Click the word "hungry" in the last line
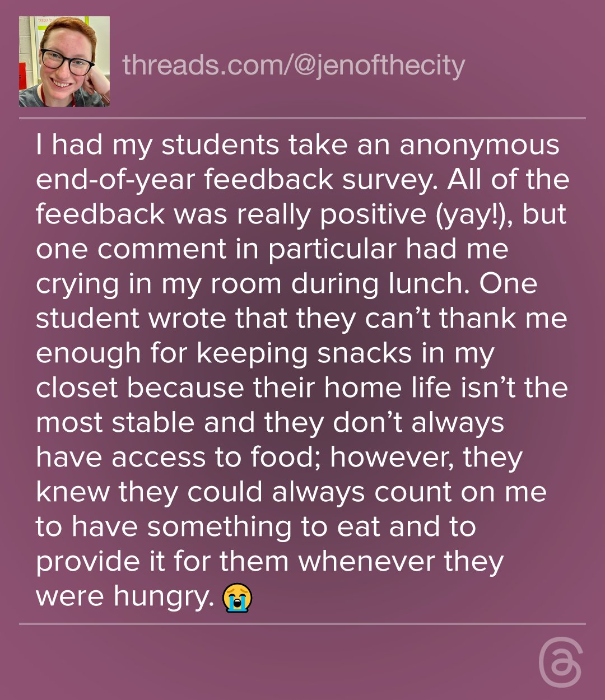This screenshot has height=700, width=605. coord(164,597)
